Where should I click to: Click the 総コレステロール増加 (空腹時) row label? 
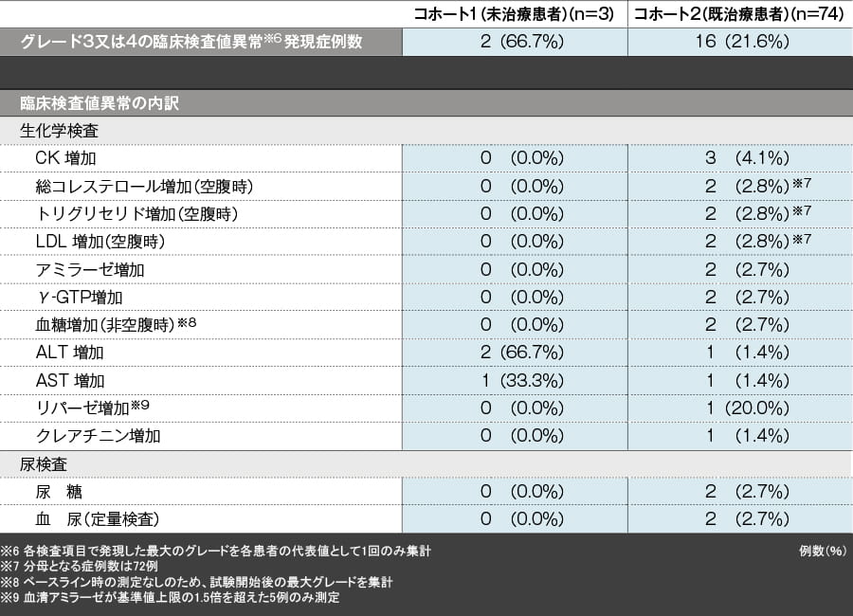(x=143, y=186)
